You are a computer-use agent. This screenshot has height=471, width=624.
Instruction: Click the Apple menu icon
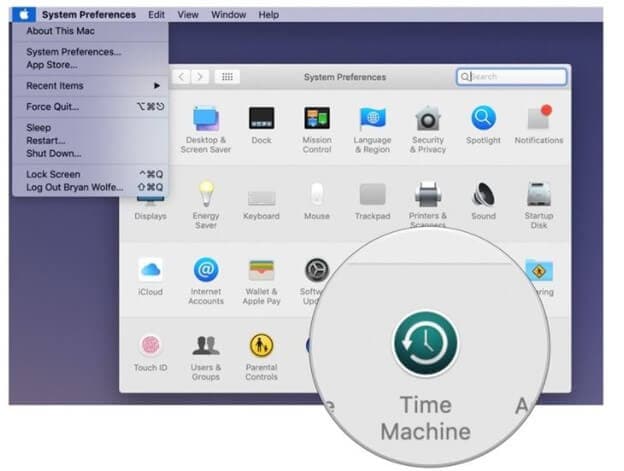click(24, 15)
